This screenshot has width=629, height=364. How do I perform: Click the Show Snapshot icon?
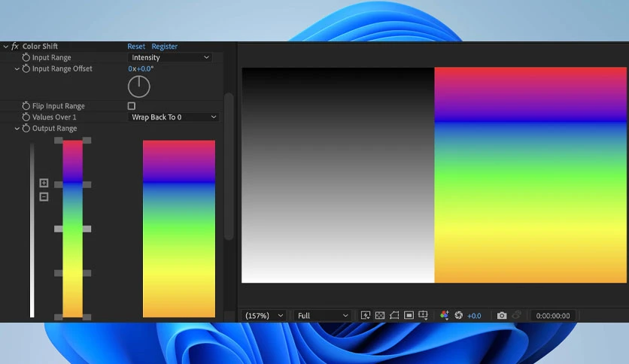[x=517, y=315]
